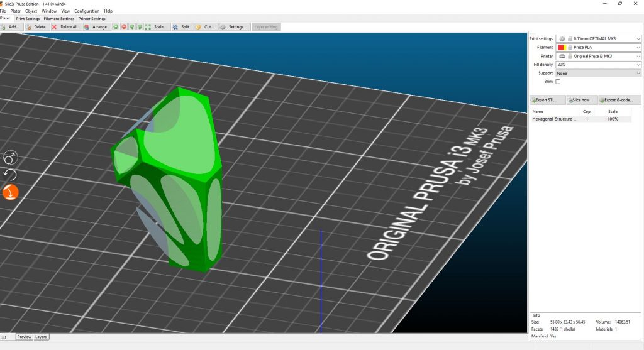
Task: Click the gear icon in Print settings
Action: tap(562, 38)
